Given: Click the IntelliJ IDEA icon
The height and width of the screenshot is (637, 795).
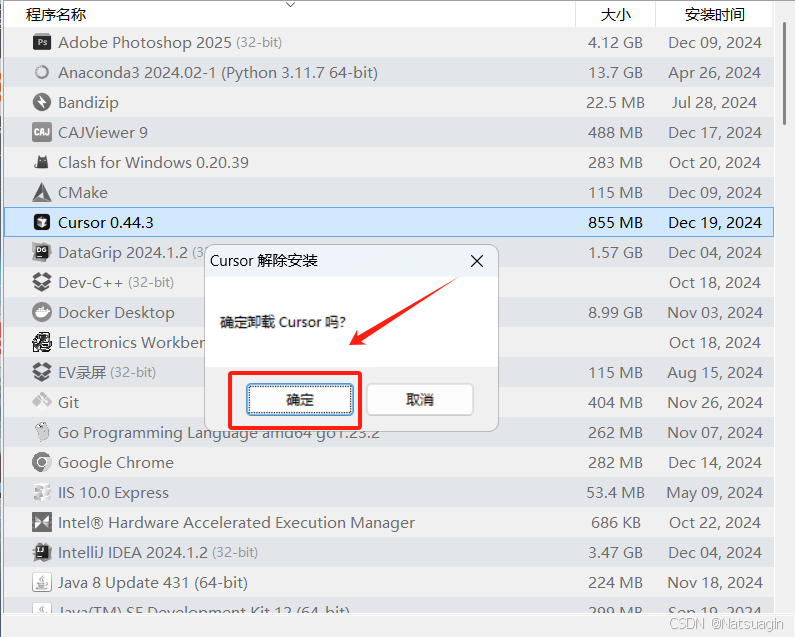Looking at the screenshot, I should coord(42,552).
